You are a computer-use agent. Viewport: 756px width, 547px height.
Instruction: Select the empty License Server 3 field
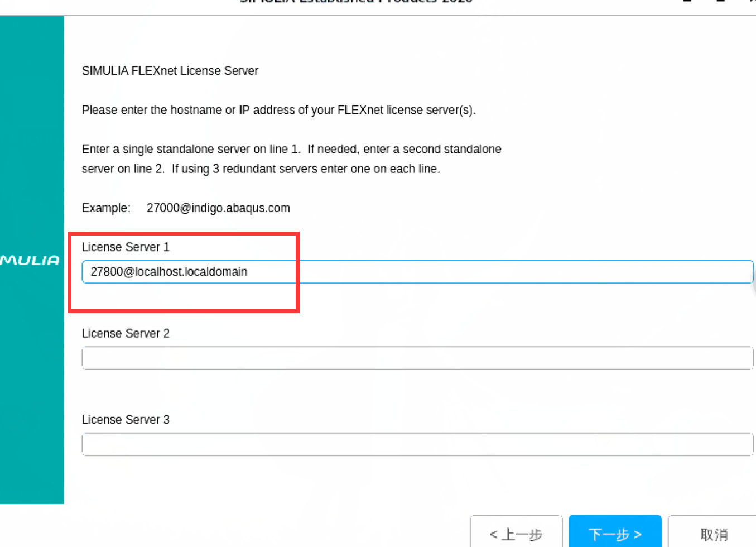coord(417,444)
